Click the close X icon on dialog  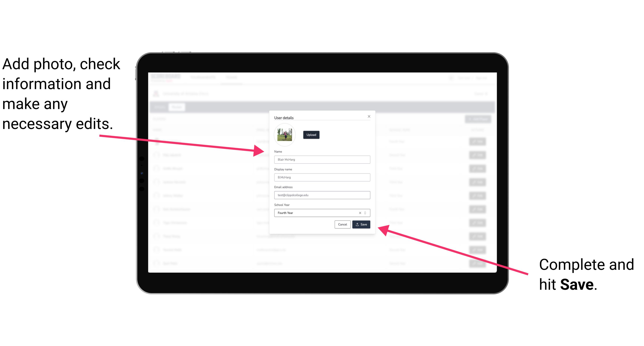pos(369,116)
